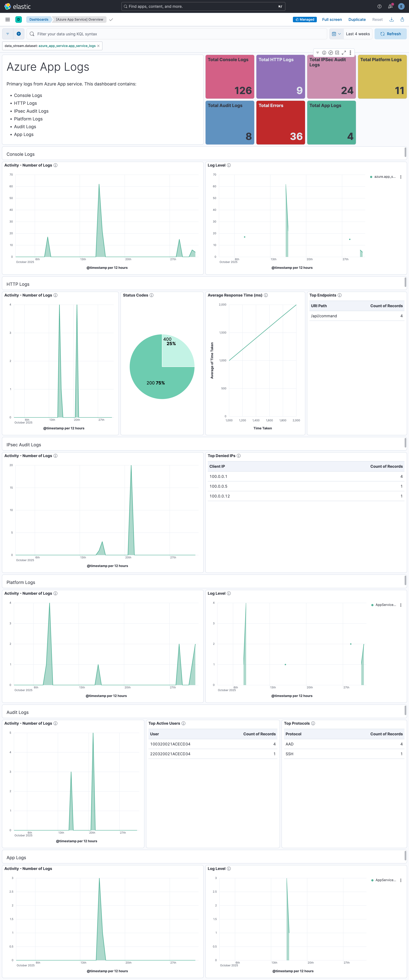Click the Full screen link

click(x=332, y=19)
